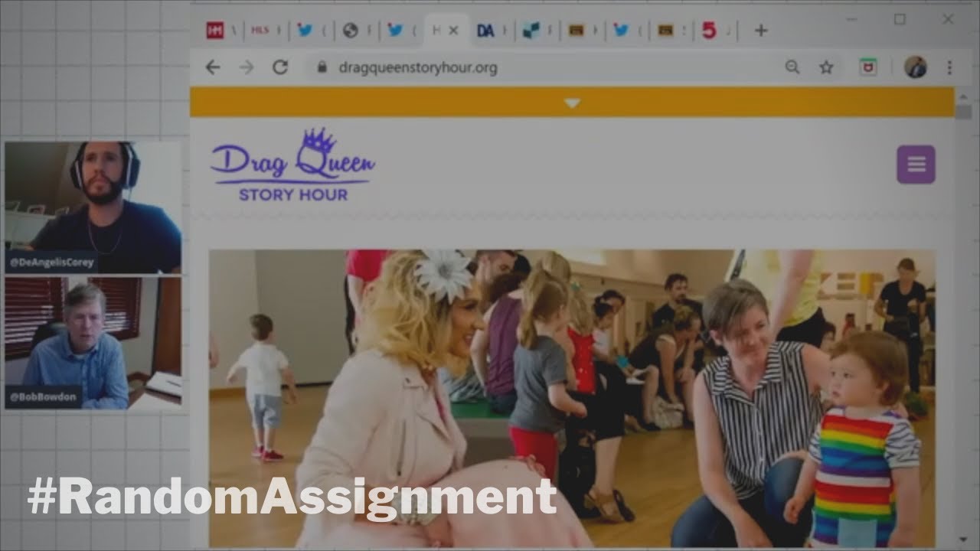Click the scrollbar down arrow

point(963,540)
